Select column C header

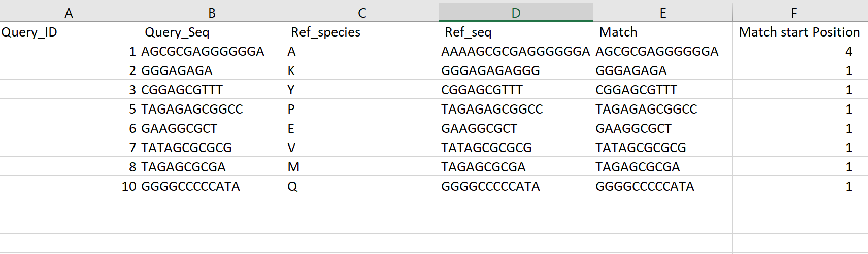coord(361,13)
